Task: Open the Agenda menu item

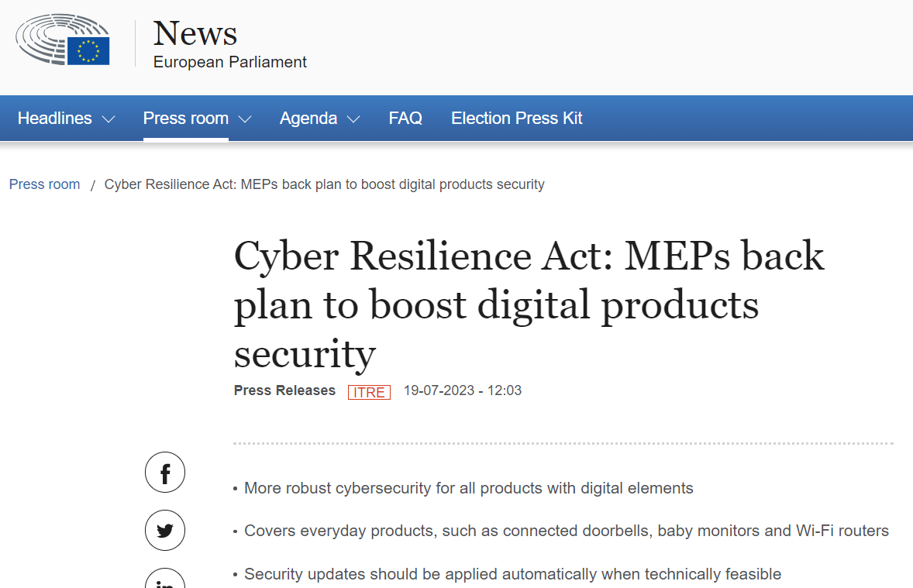Action: (x=308, y=119)
